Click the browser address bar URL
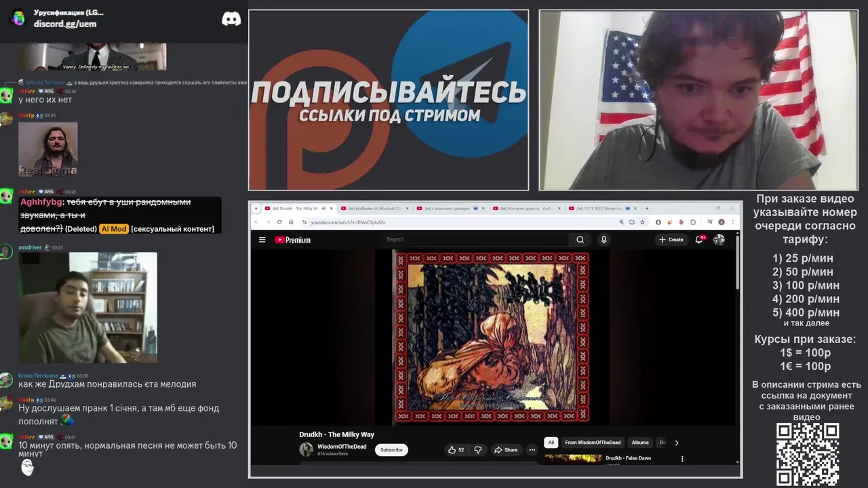The height and width of the screenshot is (488, 868). 348,222
